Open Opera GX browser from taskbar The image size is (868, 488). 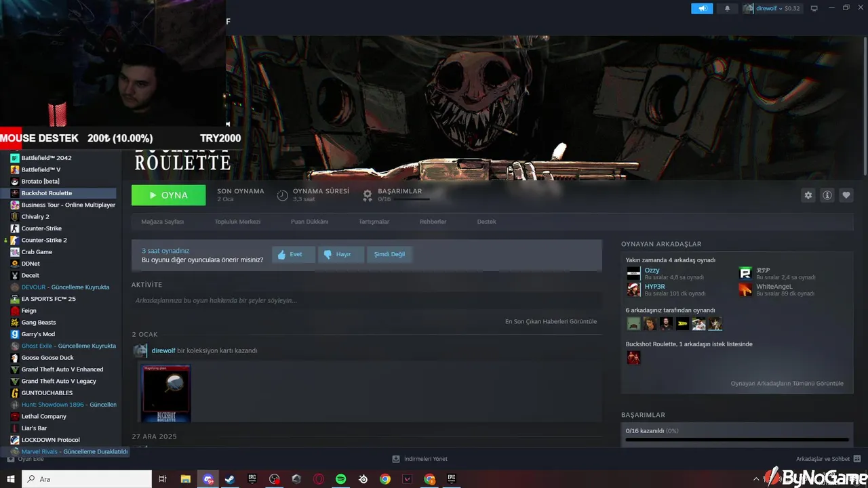pos(319,479)
